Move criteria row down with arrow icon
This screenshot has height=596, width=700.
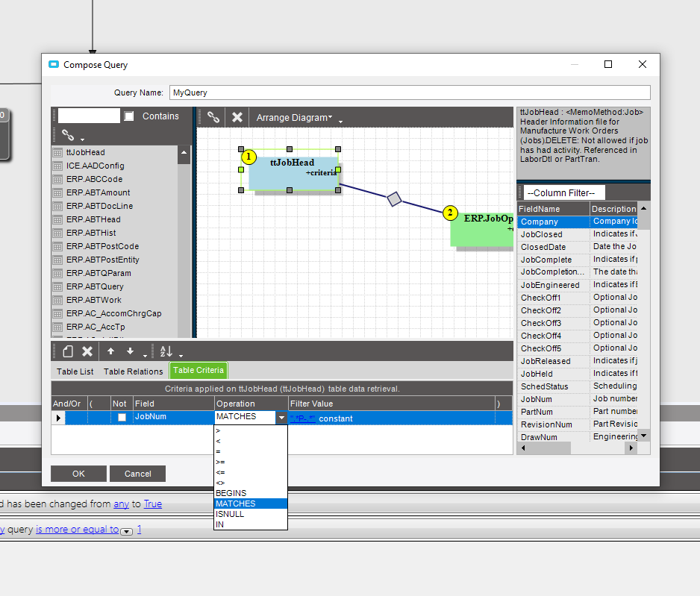[x=130, y=351]
